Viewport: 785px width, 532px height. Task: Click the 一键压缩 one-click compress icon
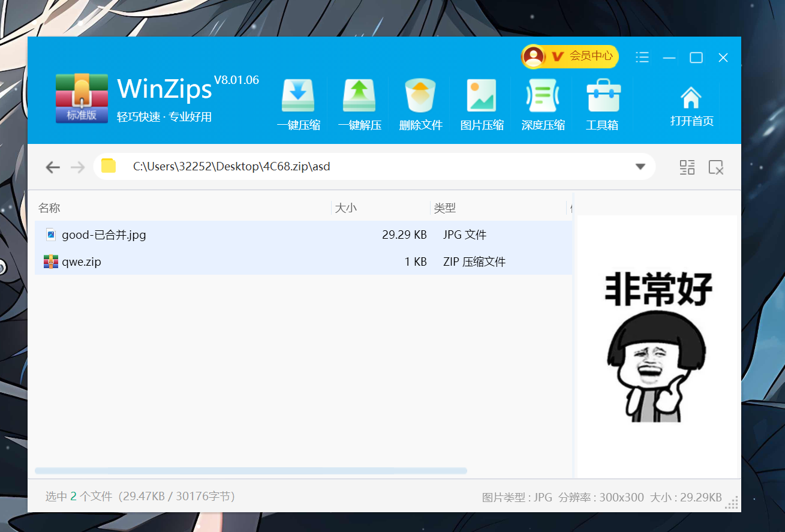pyautogui.click(x=298, y=97)
